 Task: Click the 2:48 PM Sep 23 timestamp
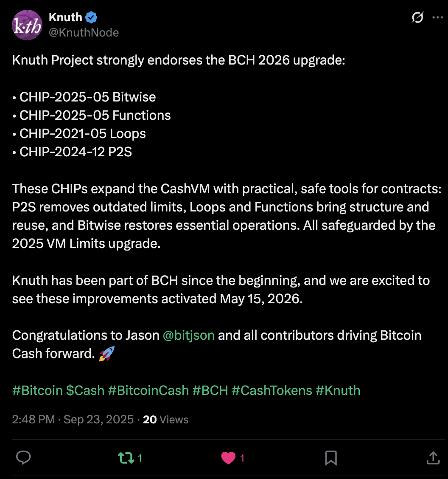click(73, 420)
